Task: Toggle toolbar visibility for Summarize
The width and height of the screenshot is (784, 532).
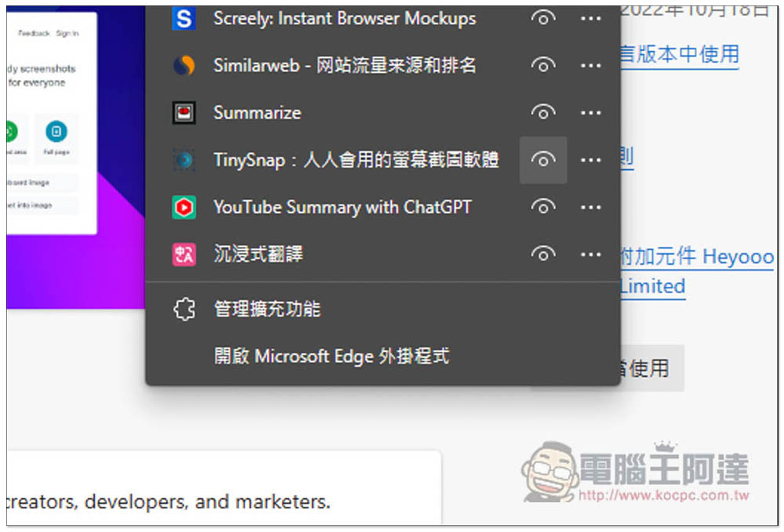Action: (543, 112)
